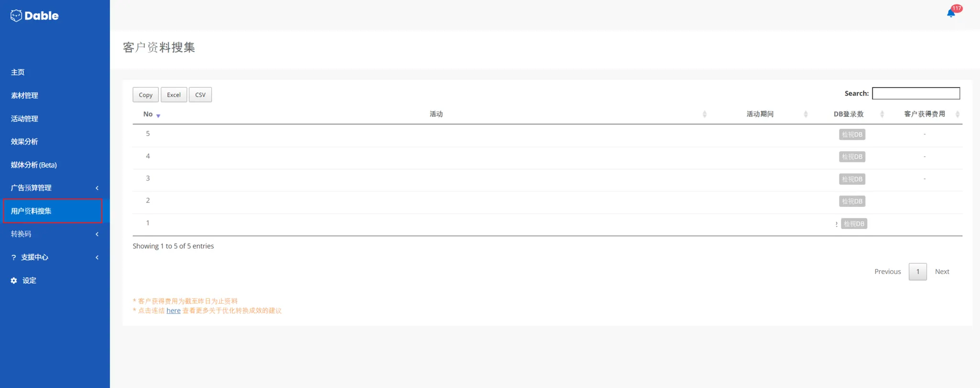Sort the 客户获得费用 column
This screenshot has height=388, width=980.
click(x=957, y=114)
